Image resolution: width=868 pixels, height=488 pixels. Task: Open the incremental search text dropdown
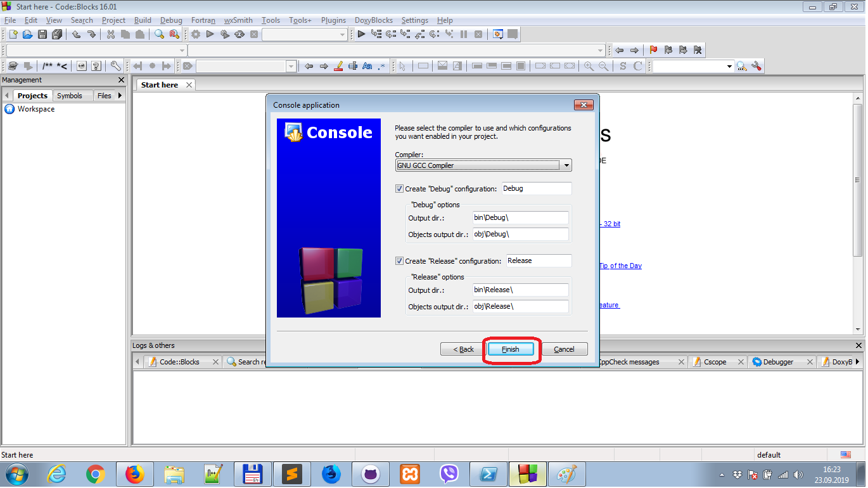coord(291,66)
